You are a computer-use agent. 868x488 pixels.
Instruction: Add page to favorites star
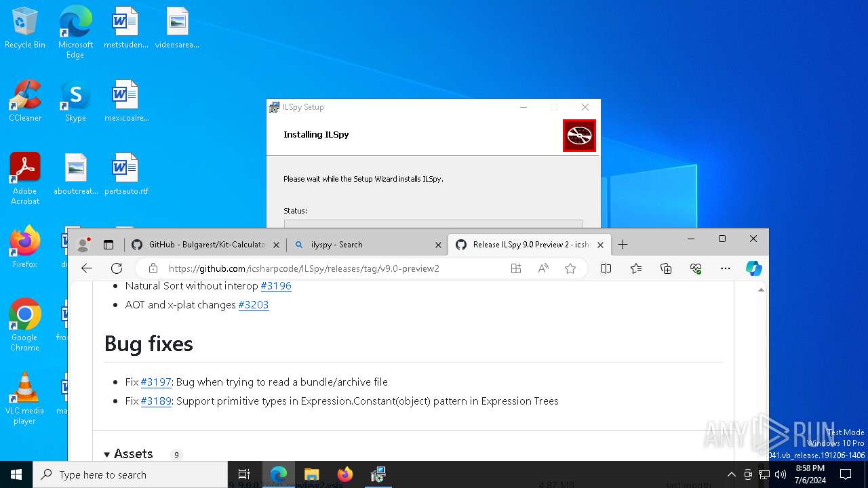coord(570,268)
